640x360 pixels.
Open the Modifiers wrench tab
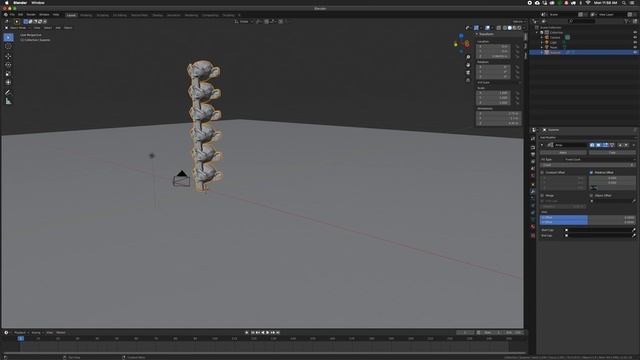[x=533, y=191]
